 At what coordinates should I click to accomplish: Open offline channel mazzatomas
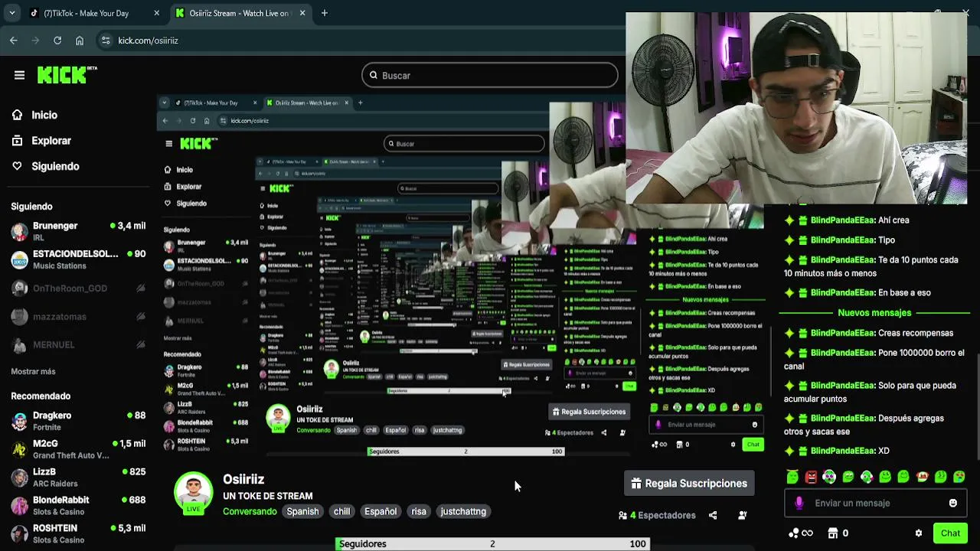pyautogui.click(x=78, y=317)
